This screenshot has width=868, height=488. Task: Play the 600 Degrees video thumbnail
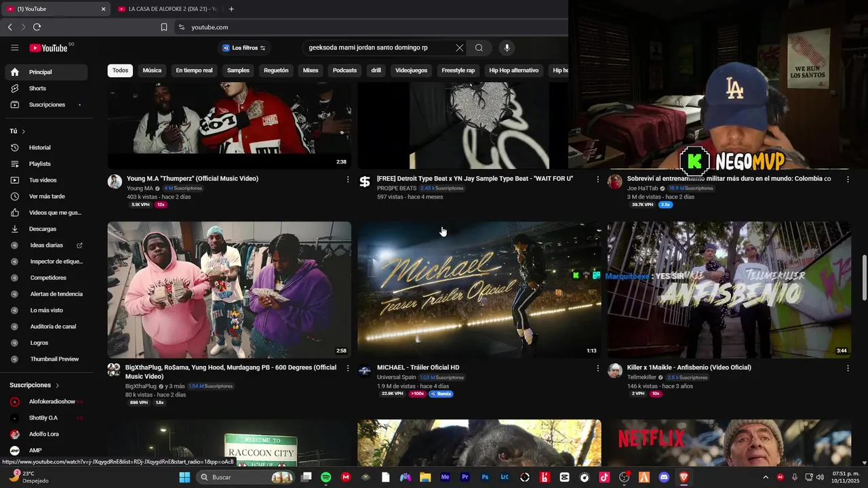point(229,289)
